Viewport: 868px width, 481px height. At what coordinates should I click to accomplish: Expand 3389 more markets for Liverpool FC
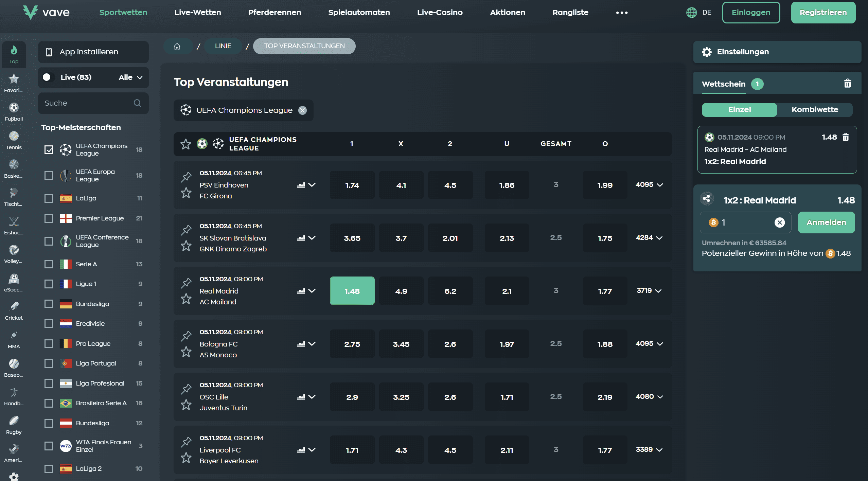tap(649, 450)
